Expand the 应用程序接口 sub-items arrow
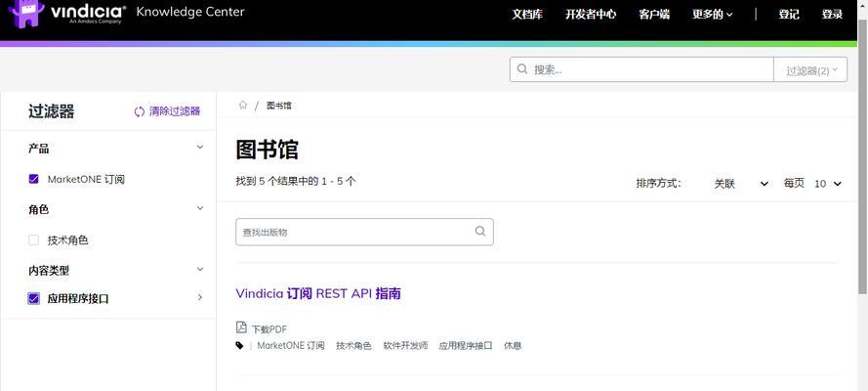 [200, 298]
